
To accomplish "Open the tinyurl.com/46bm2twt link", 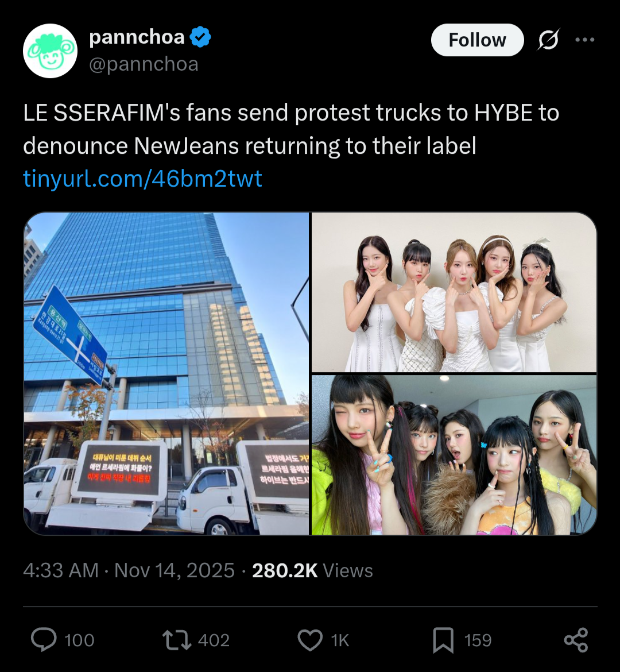I will click(142, 178).
